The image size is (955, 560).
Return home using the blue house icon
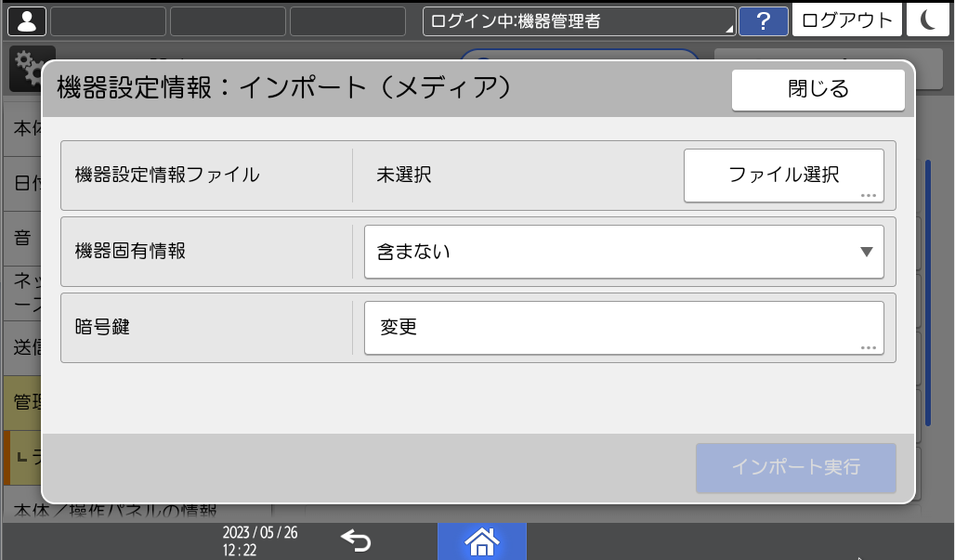tap(481, 540)
